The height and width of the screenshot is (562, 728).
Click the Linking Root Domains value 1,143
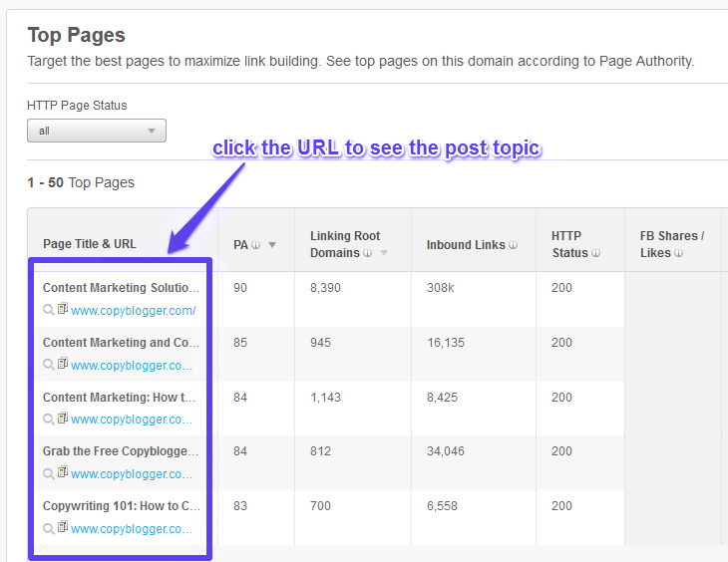[x=325, y=398]
